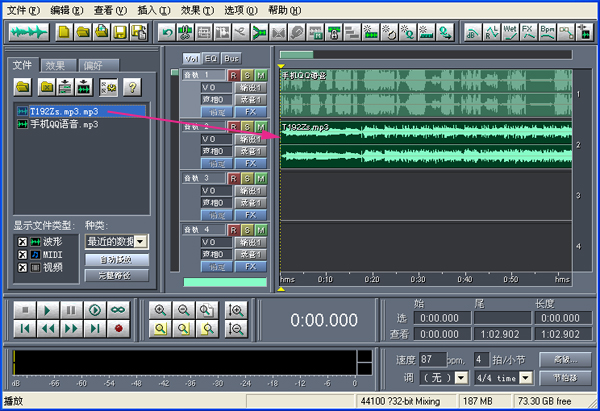The width and height of the screenshot is (600, 411).
Task: Select the 手机QQ语音.mp3 file in list
Action: click(x=58, y=124)
